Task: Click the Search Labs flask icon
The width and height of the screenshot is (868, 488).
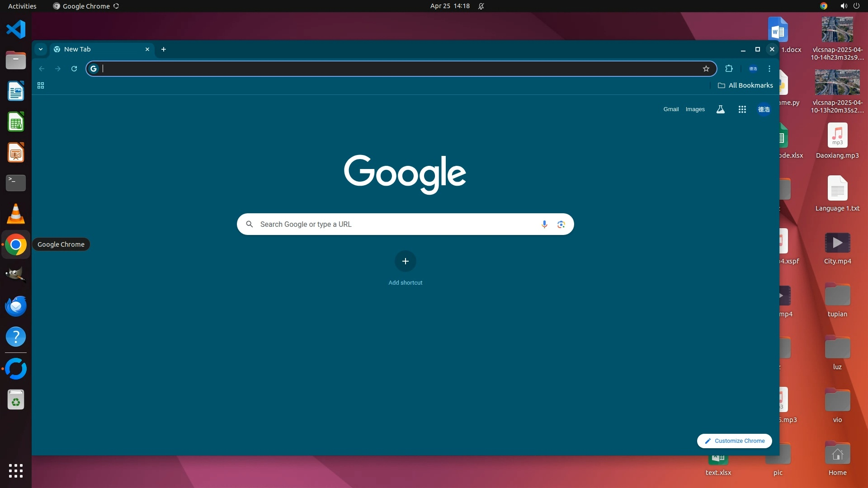Action: tap(721, 109)
